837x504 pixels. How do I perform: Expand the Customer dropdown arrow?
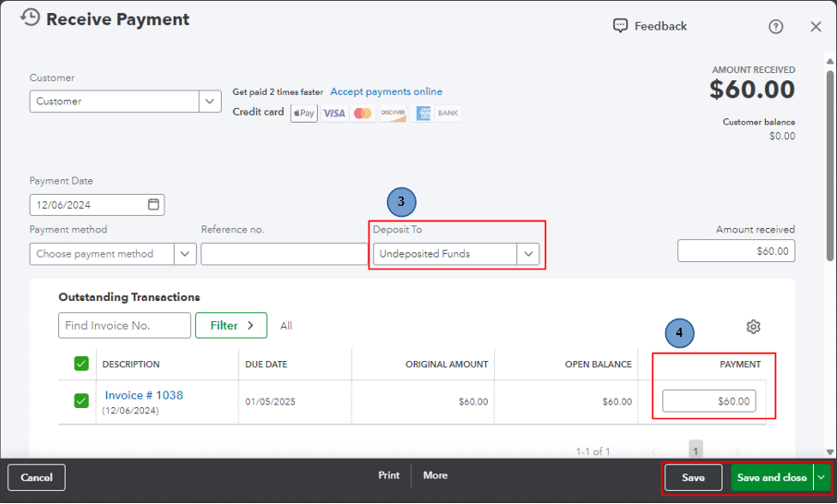coord(210,101)
